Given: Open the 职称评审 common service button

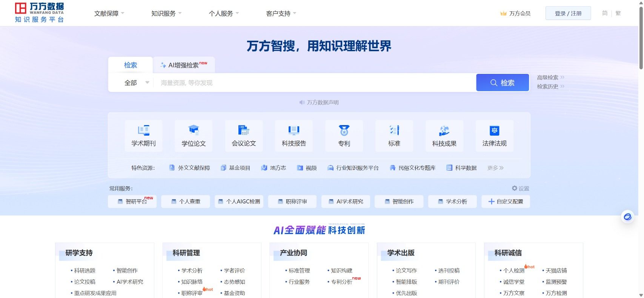Looking at the screenshot, I should pyautogui.click(x=292, y=202).
